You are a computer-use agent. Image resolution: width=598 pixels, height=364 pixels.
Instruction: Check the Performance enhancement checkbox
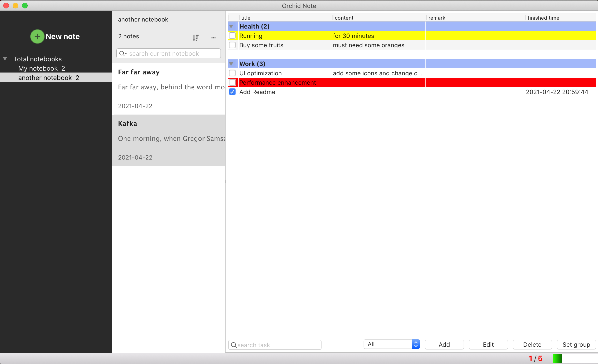pos(232,82)
